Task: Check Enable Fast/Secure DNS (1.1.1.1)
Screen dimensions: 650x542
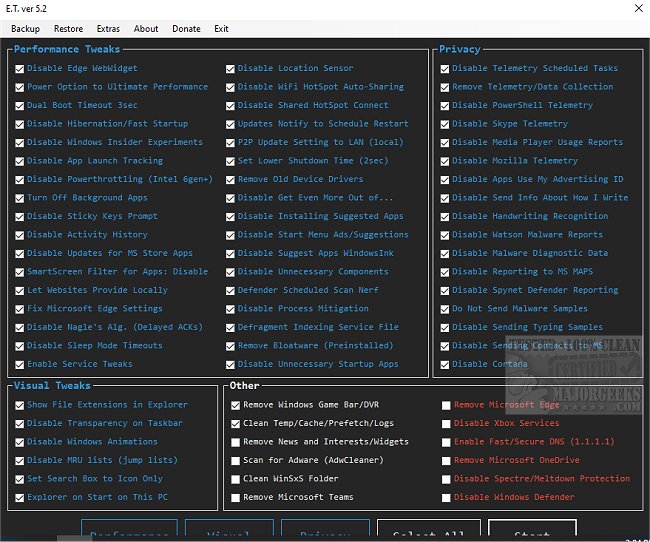Action: click(446, 442)
